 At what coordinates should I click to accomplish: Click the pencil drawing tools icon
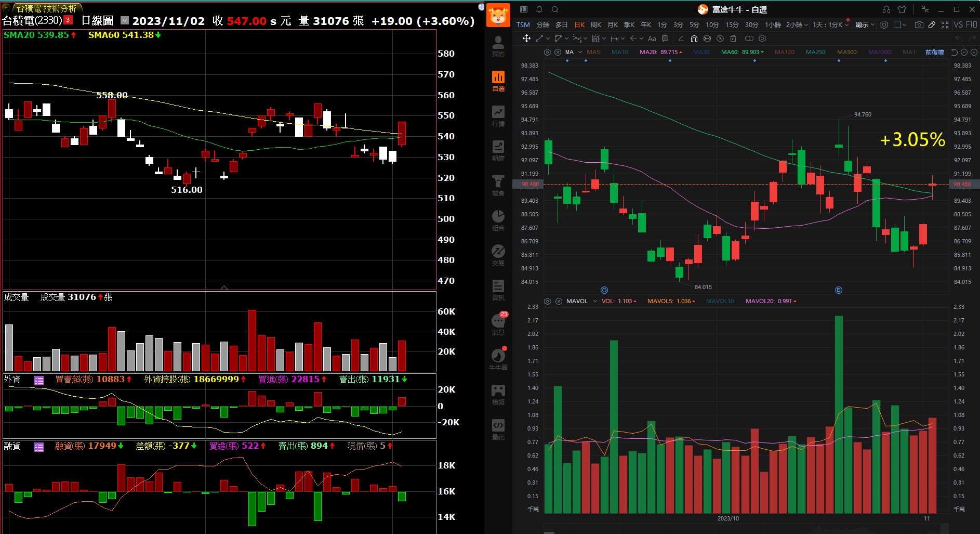click(932, 25)
